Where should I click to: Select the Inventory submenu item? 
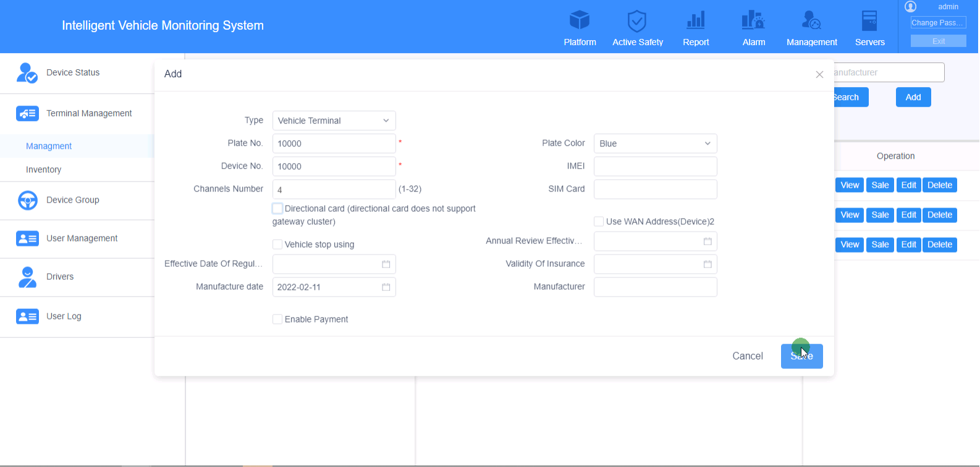click(x=43, y=170)
